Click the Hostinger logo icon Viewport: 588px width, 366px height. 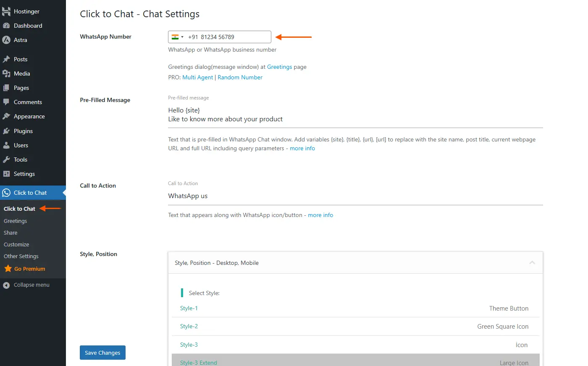pyautogui.click(x=6, y=11)
